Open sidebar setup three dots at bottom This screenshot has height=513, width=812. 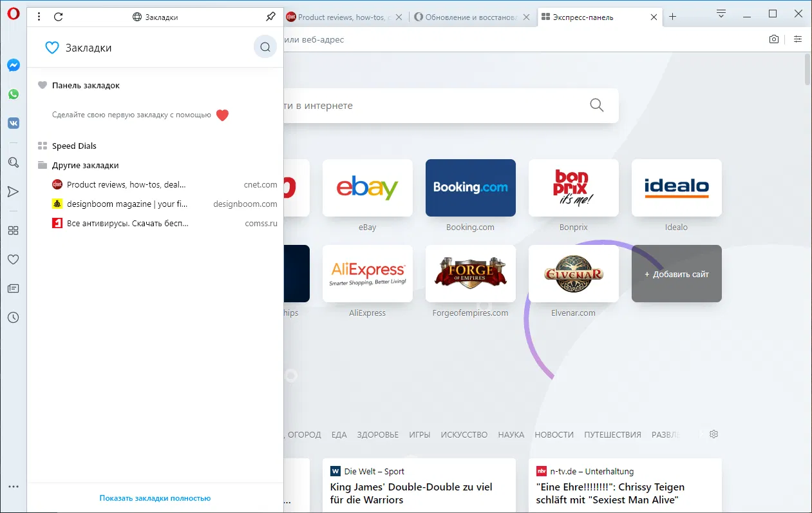pos(13,487)
